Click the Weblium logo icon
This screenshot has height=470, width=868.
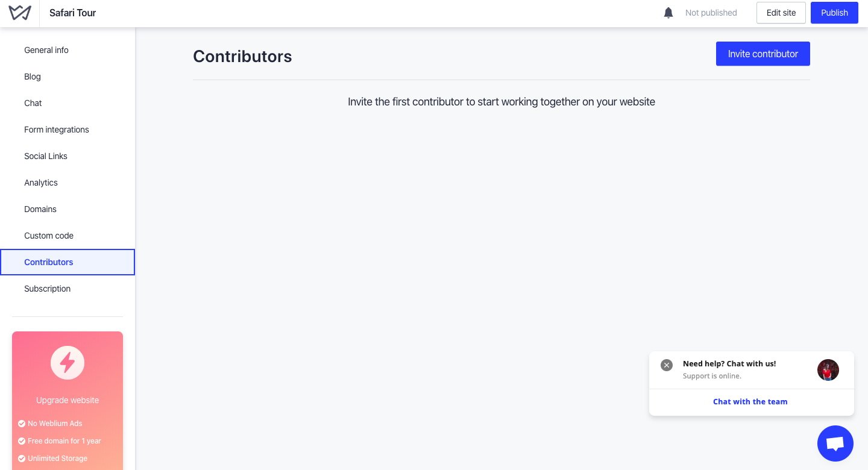(x=20, y=13)
